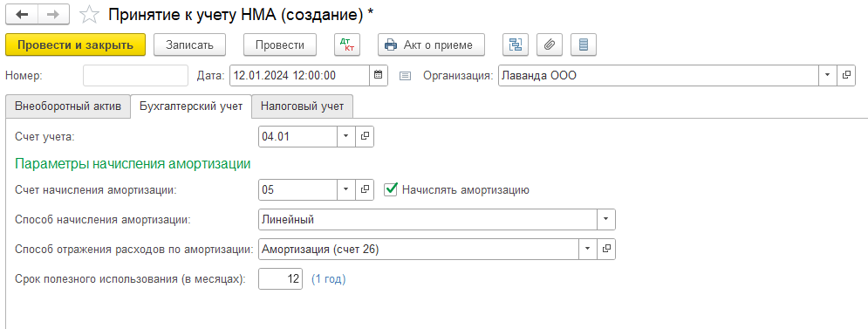Screen dimensions: 868x329
Task: Open Организация record with the open button
Action: coord(845,76)
